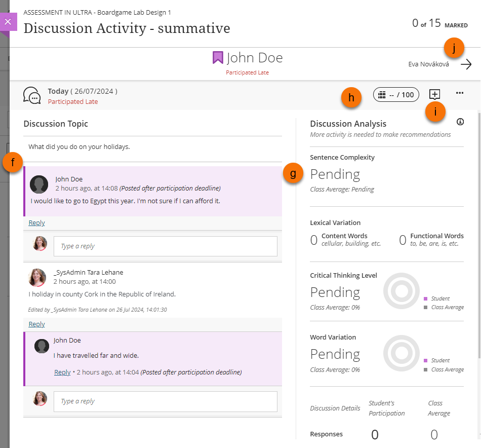
Task: Click the Eva Nováková student name
Action: (x=429, y=64)
